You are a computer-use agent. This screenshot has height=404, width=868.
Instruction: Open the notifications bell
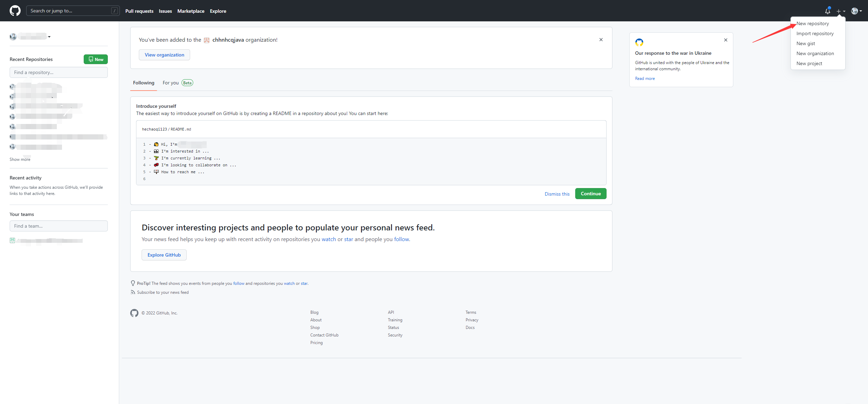827,11
